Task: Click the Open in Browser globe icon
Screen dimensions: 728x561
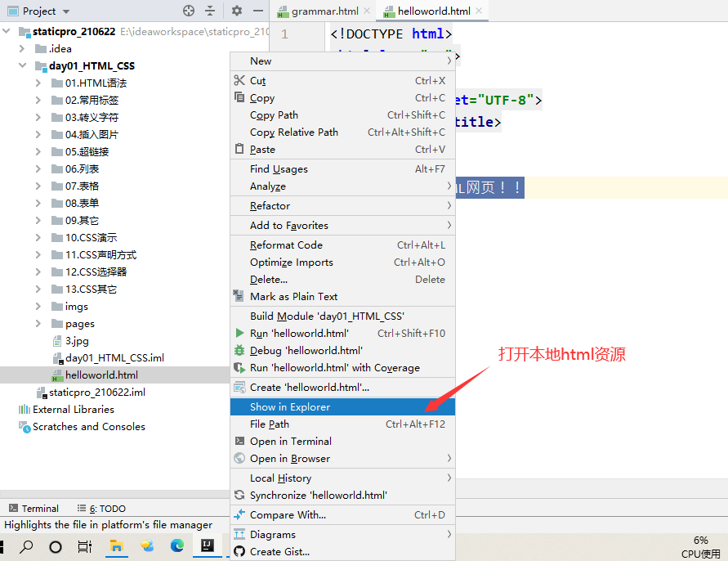Action: point(239,458)
